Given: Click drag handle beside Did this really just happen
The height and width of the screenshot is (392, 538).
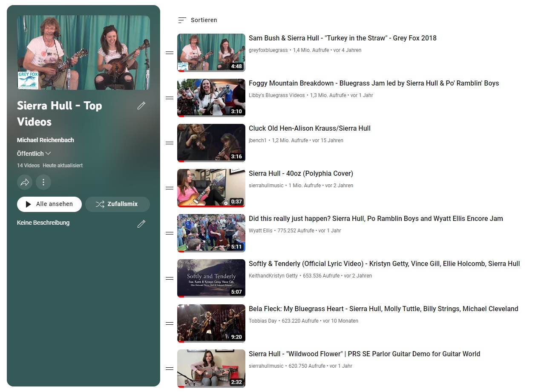Looking at the screenshot, I should point(170,233).
